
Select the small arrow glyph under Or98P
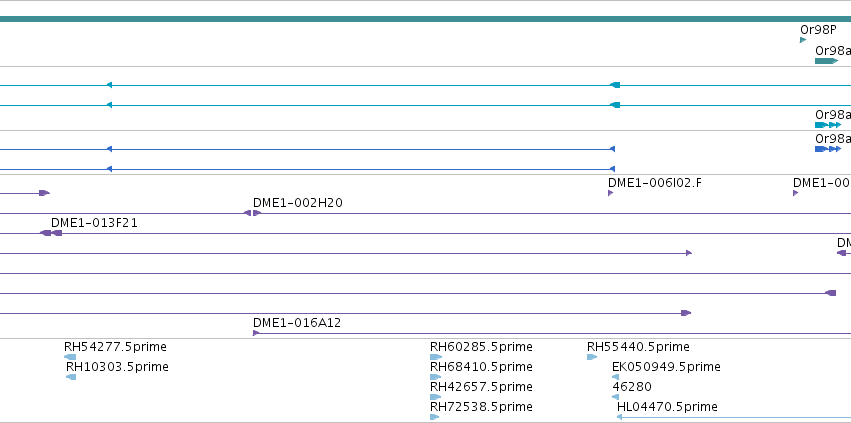click(x=803, y=40)
